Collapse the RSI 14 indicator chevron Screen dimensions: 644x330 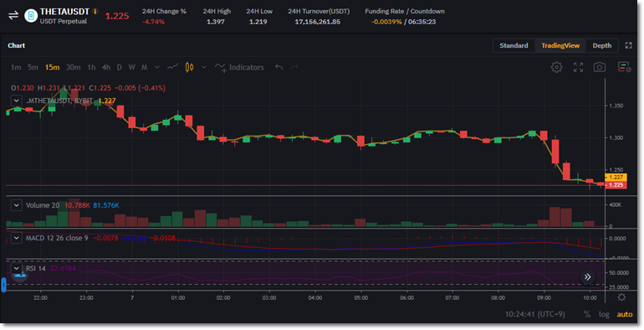pyautogui.click(x=16, y=268)
